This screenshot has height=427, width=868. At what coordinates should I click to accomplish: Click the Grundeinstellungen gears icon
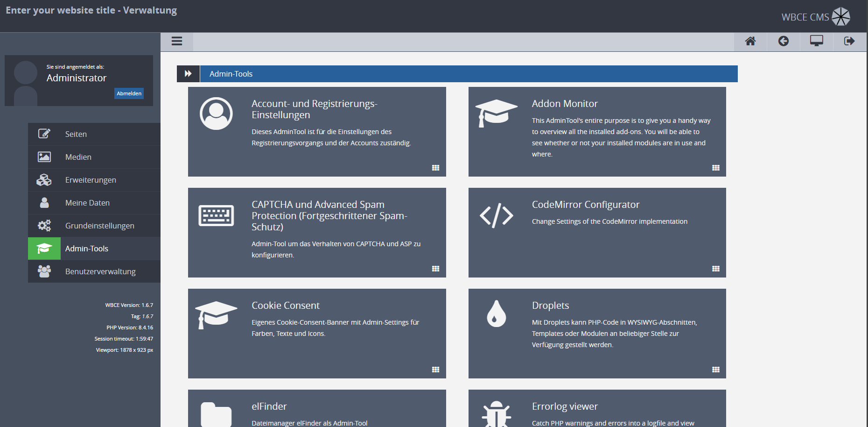pyautogui.click(x=44, y=226)
